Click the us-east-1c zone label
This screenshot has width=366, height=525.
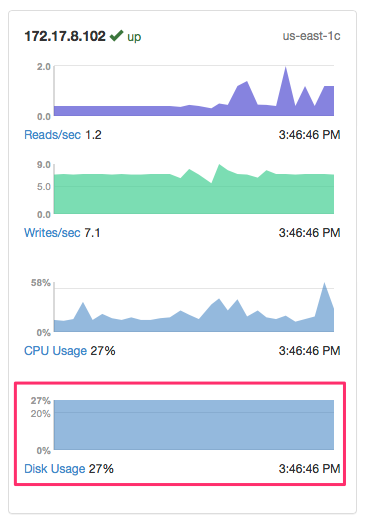point(311,36)
